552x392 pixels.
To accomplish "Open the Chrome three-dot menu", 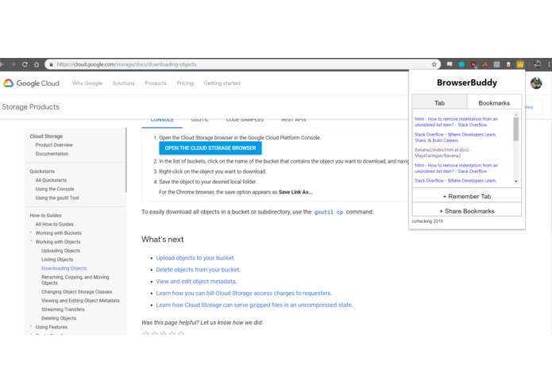I will tap(549, 64).
